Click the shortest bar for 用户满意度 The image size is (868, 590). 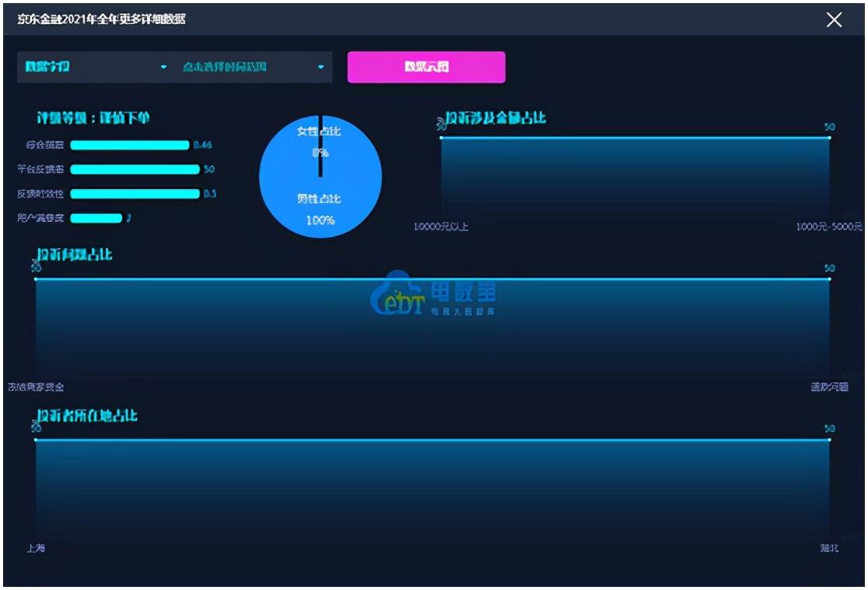click(x=96, y=218)
